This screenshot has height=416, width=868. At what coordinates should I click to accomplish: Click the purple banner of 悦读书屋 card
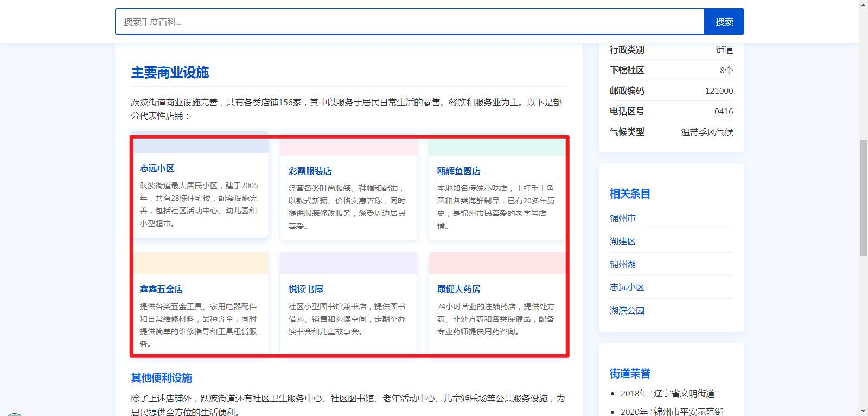[x=349, y=263]
